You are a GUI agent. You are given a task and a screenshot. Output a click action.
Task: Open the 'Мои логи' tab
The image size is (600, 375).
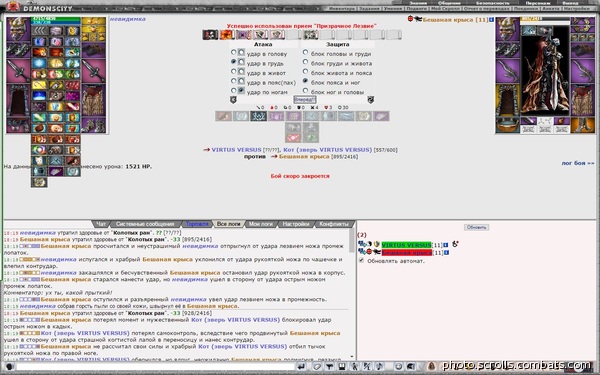click(261, 224)
